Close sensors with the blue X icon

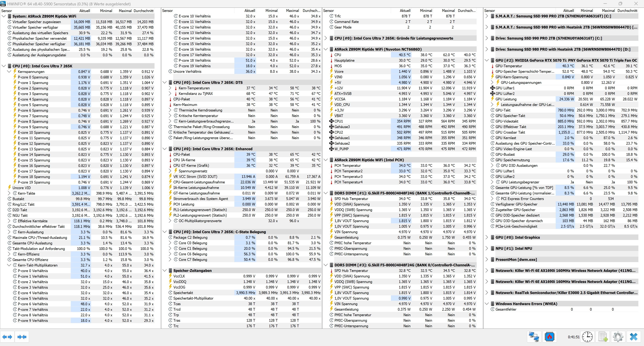(634, 337)
